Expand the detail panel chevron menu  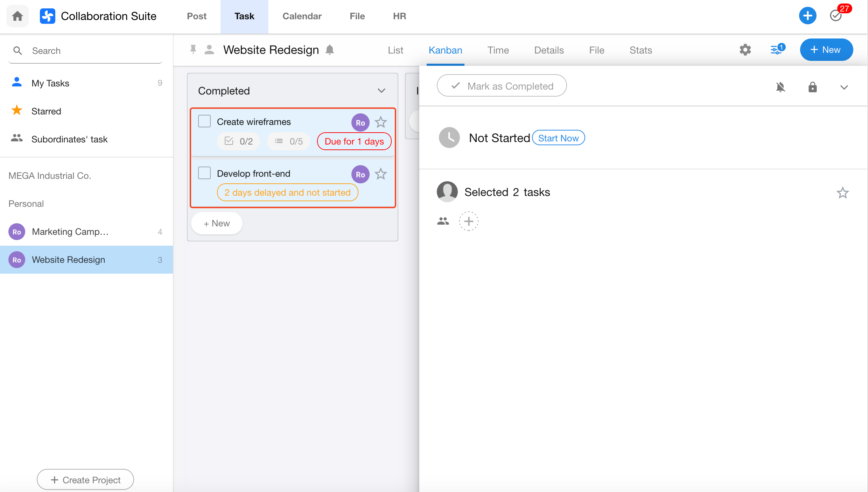(x=844, y=87)
